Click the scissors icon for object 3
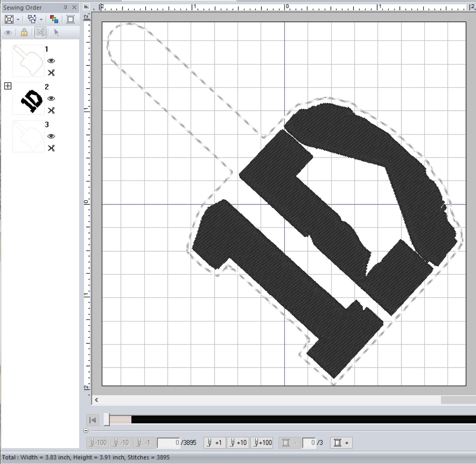This screenshot has width=476, height=464. point(51,148)
